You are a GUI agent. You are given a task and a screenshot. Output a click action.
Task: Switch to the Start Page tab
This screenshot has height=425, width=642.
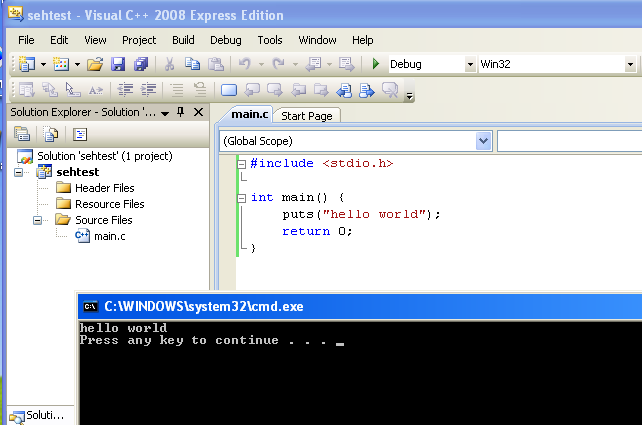point(307,116)
